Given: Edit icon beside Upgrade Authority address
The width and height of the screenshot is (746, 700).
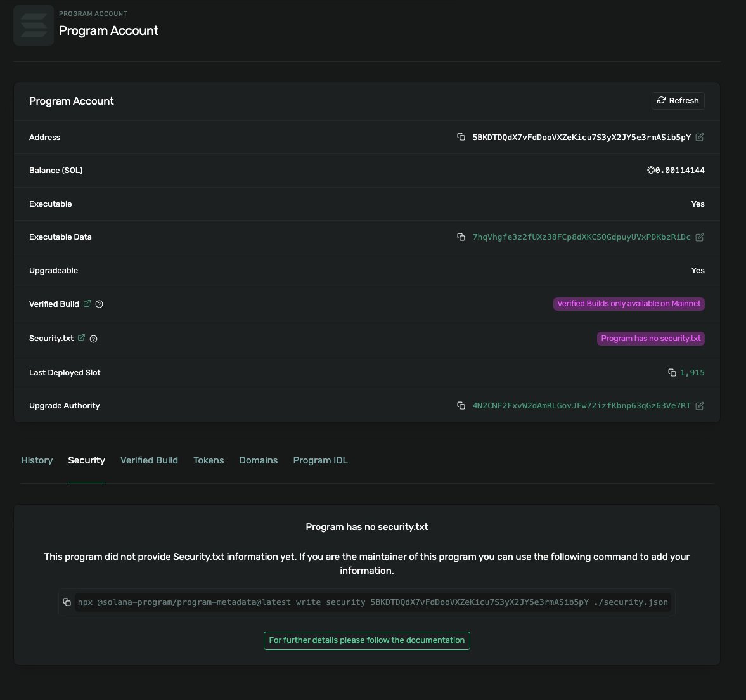Looking at the screenshot, I should [x=699, y=405].
